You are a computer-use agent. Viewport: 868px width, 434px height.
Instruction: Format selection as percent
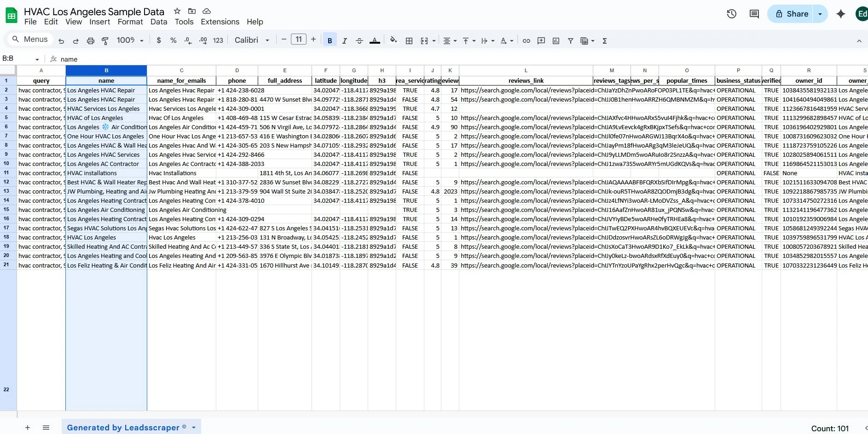[174, 40]
